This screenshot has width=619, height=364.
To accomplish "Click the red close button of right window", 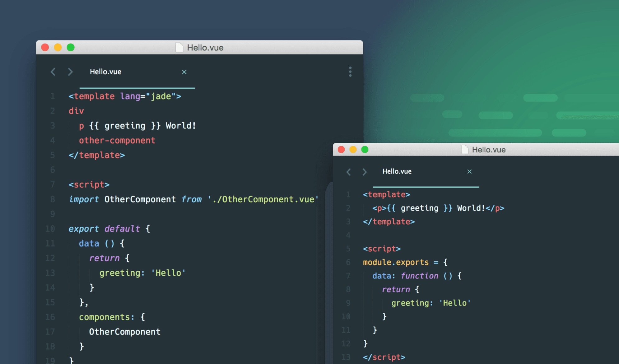I will point(341,150).
